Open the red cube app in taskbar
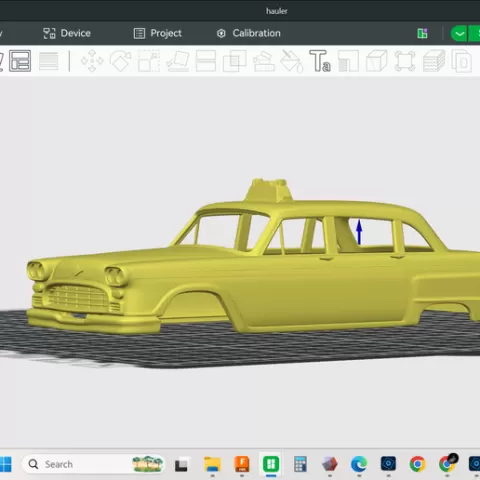 pyautogui.click(x=330, y=464)
